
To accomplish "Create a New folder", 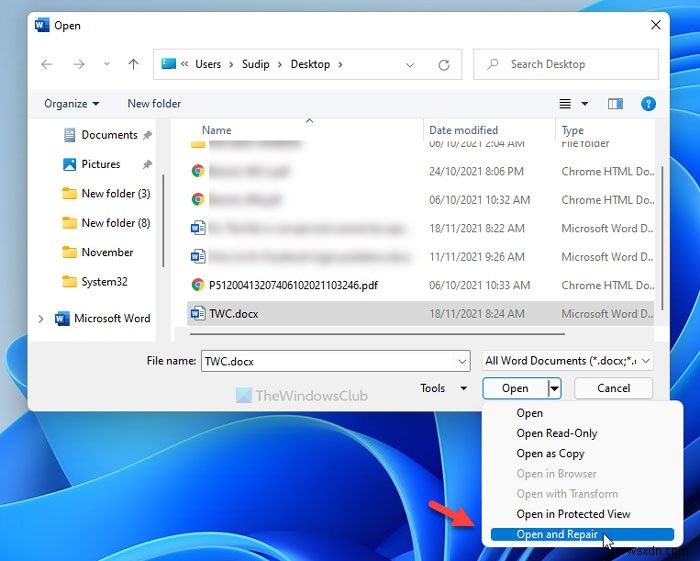I will click(x=154, y=104).
